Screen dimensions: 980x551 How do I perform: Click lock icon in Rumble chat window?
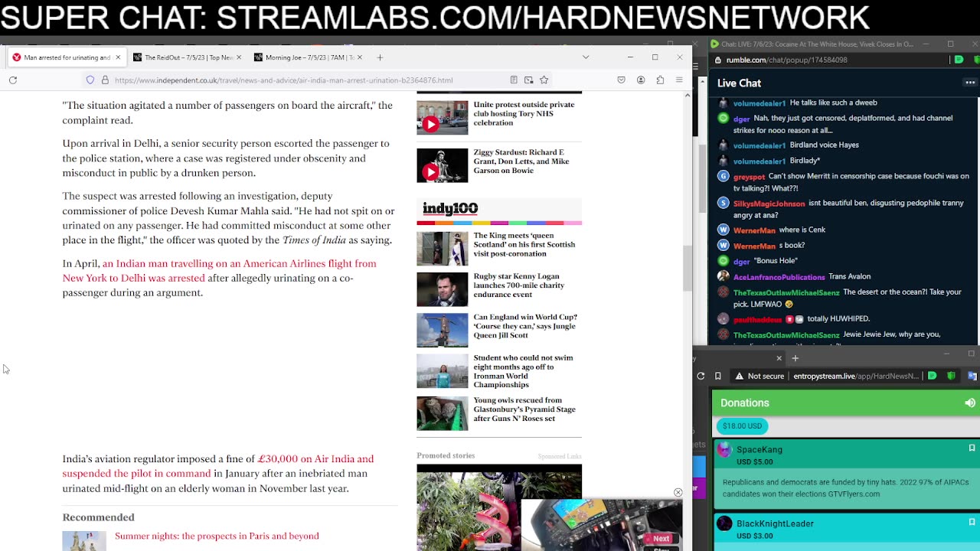tap(718, 60)
